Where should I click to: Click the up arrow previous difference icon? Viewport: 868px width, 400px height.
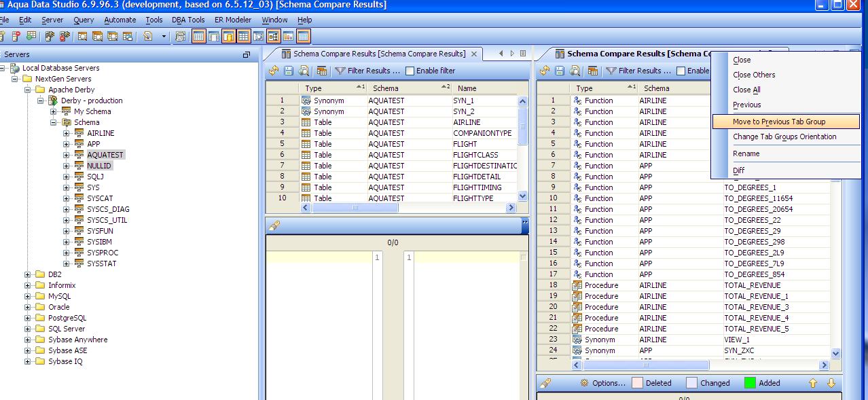click(813, 383)
